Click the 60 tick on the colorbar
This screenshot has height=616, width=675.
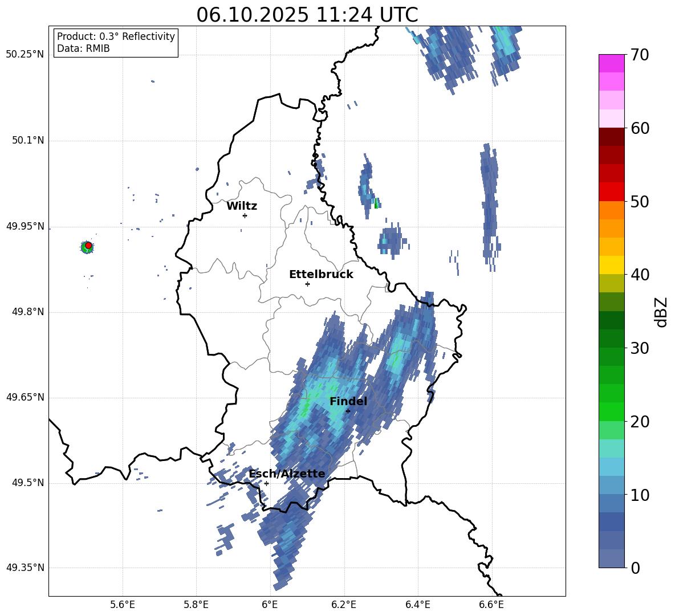[640, 128]
